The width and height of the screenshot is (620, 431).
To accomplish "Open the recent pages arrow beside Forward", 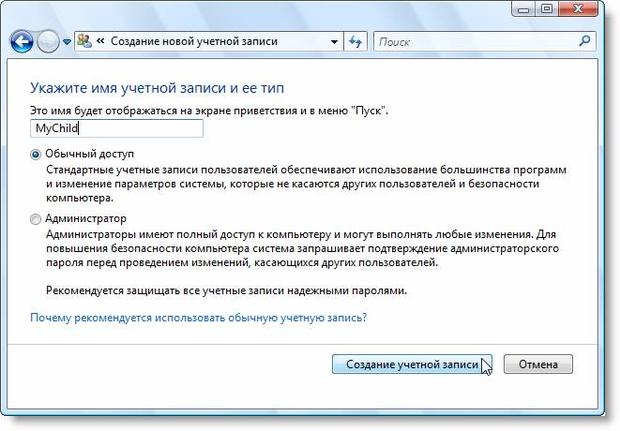I will [67, 42].
